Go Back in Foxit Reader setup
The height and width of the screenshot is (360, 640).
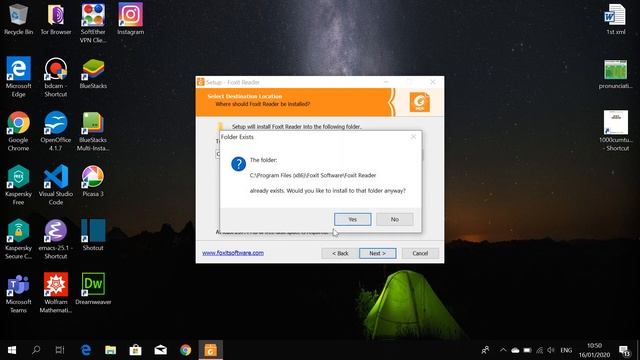click(x=340, y=253)
